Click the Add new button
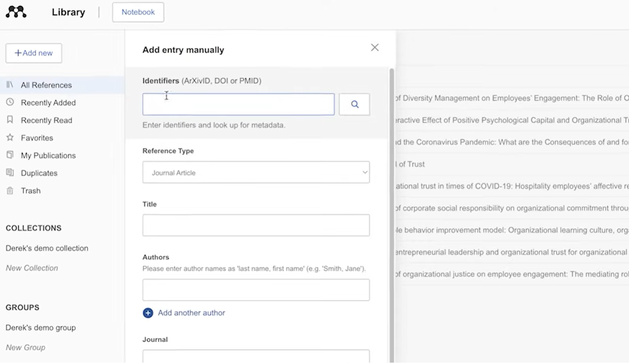 (x=34, y=53)
